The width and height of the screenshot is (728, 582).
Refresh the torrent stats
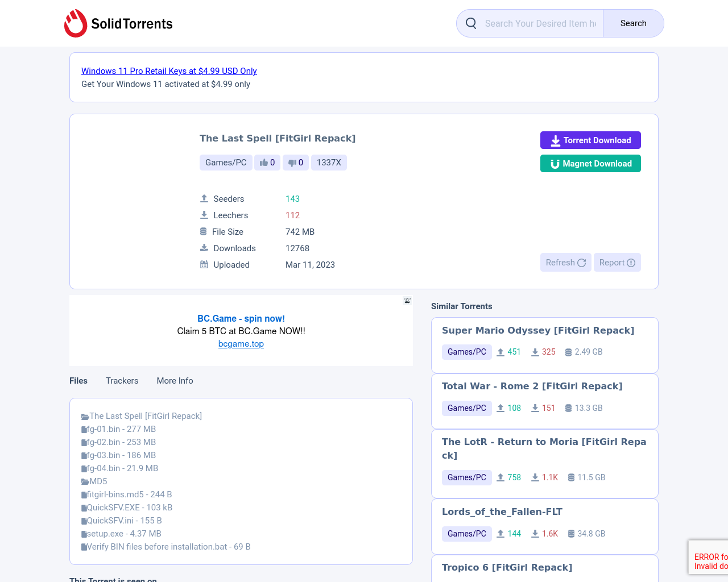(x=566, y=263)
